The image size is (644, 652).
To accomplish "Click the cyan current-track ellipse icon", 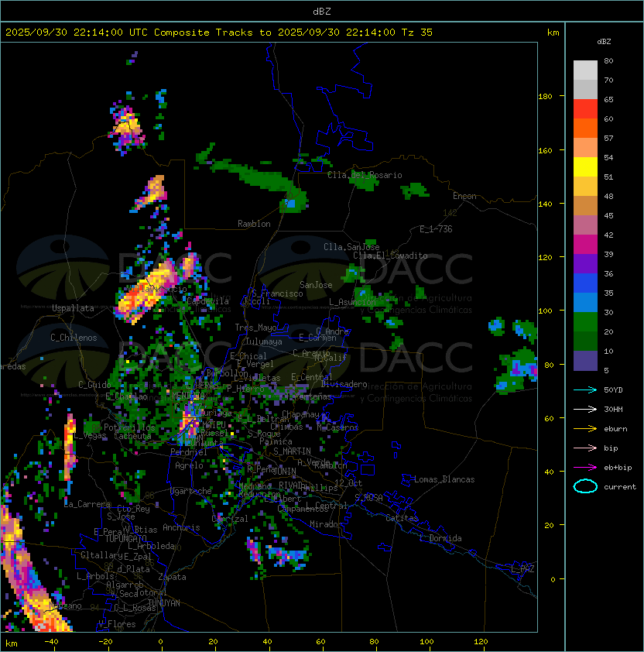I will click(x=585, y=486).
